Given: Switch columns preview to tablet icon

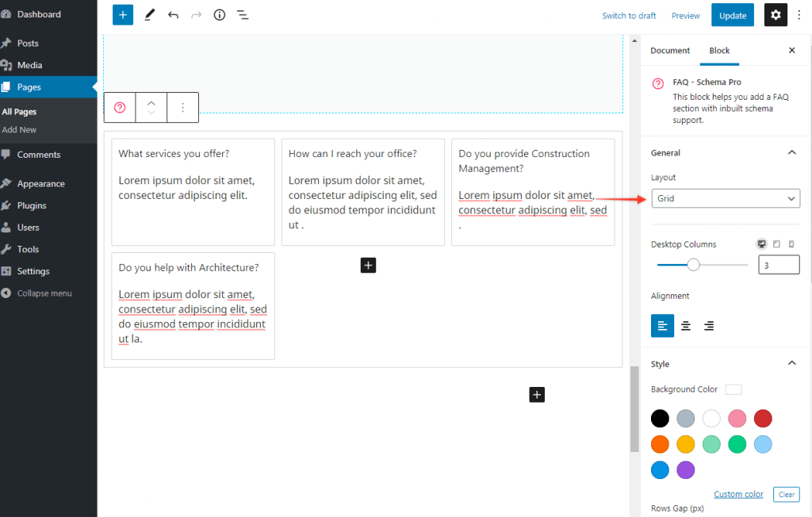Looking at the screenshot, I should tap(776, 243).
